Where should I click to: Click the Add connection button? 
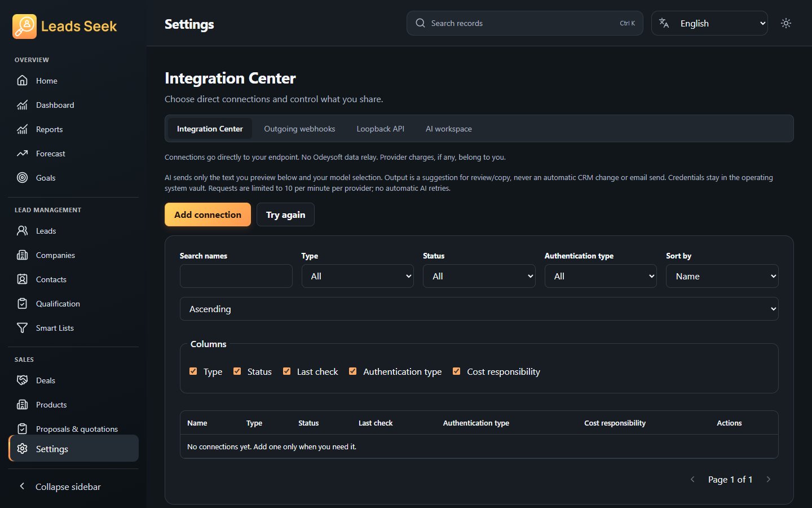208,214
